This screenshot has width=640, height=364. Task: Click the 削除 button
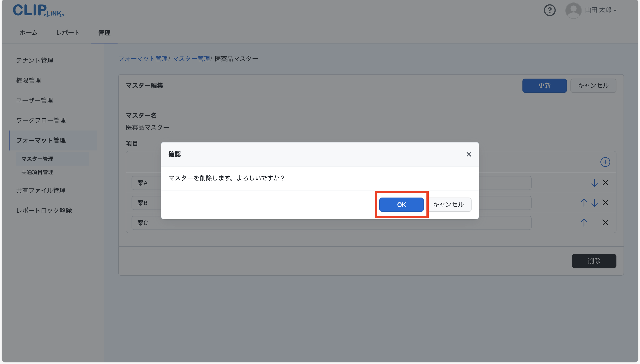[594, 261]
